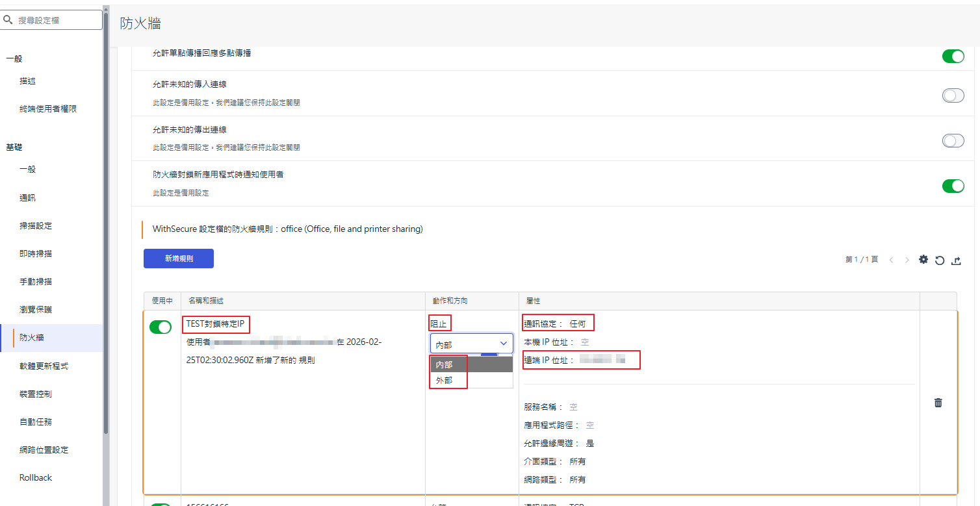Screen dimensions: 980x506
Task: Turn off the TEST封鎖特定IP rule
Action: click(x=161, y=327)
